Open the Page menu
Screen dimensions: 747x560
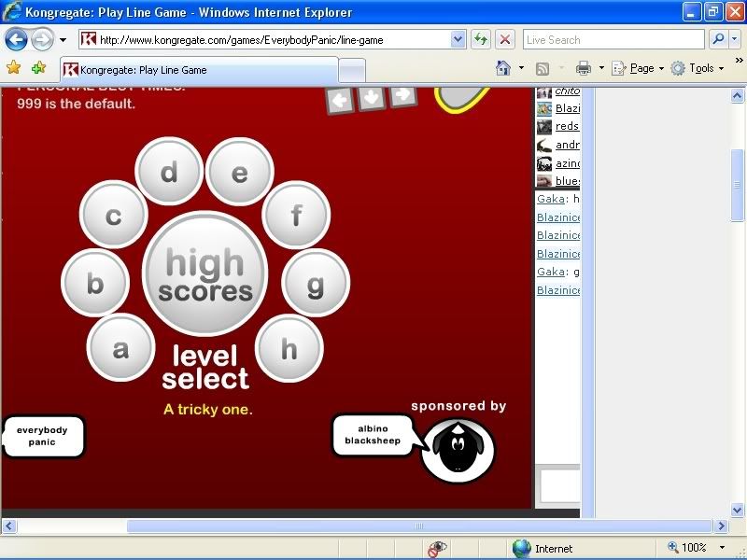638,68
